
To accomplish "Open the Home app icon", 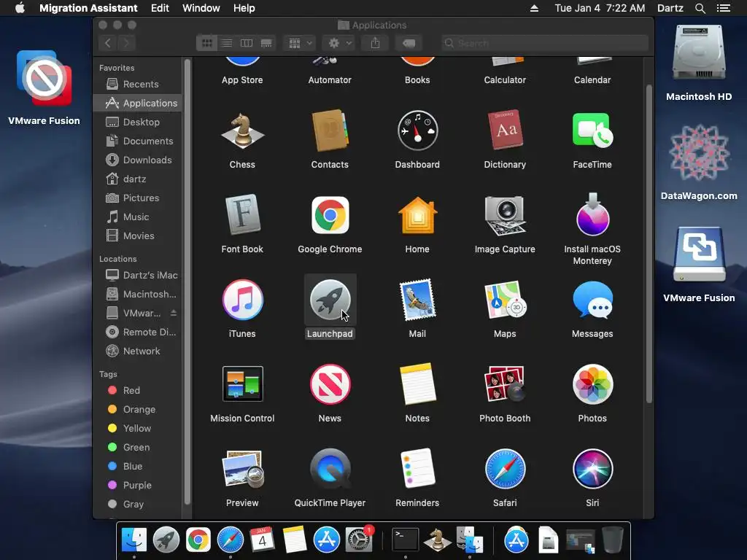I will pos(417,215).
